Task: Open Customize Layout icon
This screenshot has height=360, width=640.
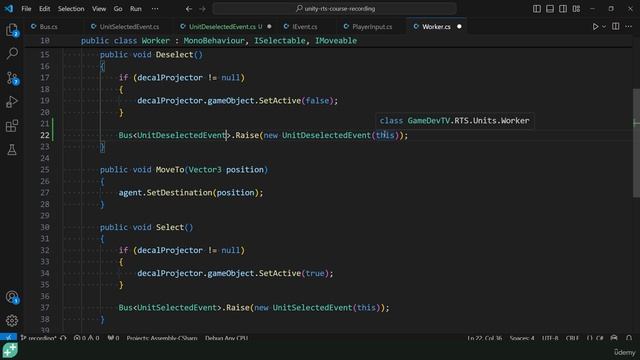Action: click(x=576, y=9)
